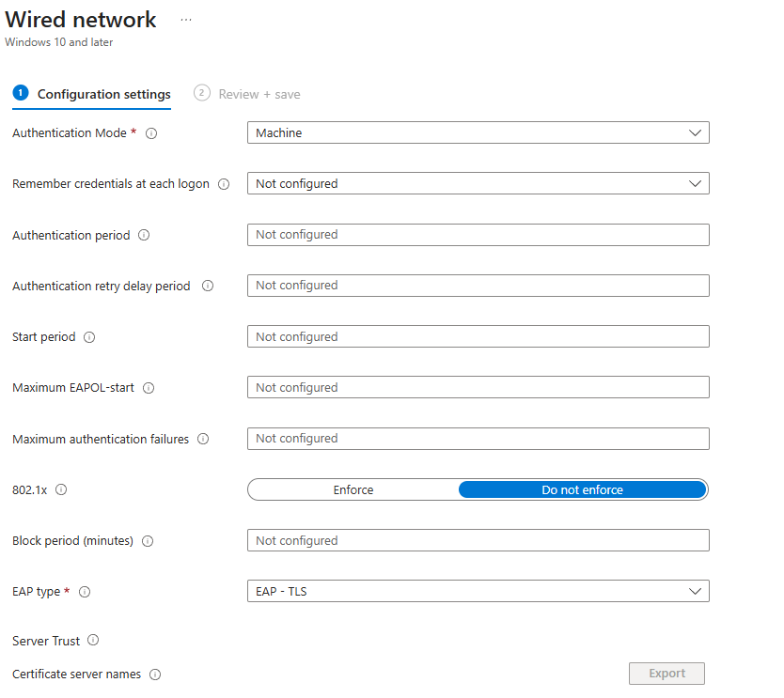Go to Review + save step
Viewport: 784px width, 698px height.
[247, 95]
